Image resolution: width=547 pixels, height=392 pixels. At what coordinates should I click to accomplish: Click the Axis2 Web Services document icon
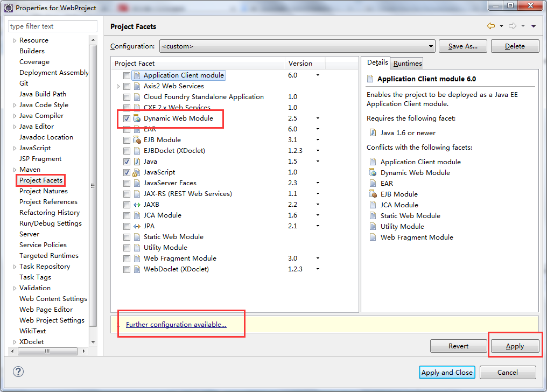tap(137, 86)
